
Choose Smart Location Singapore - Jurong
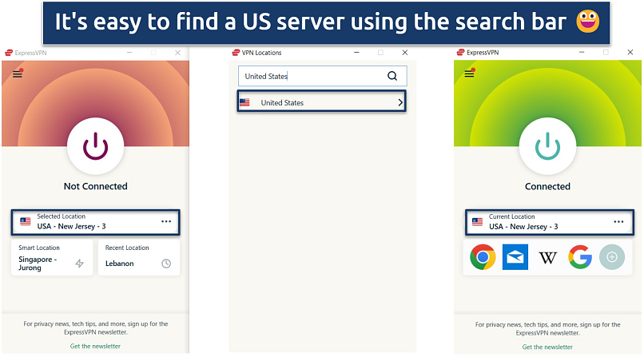click(52, 258)
